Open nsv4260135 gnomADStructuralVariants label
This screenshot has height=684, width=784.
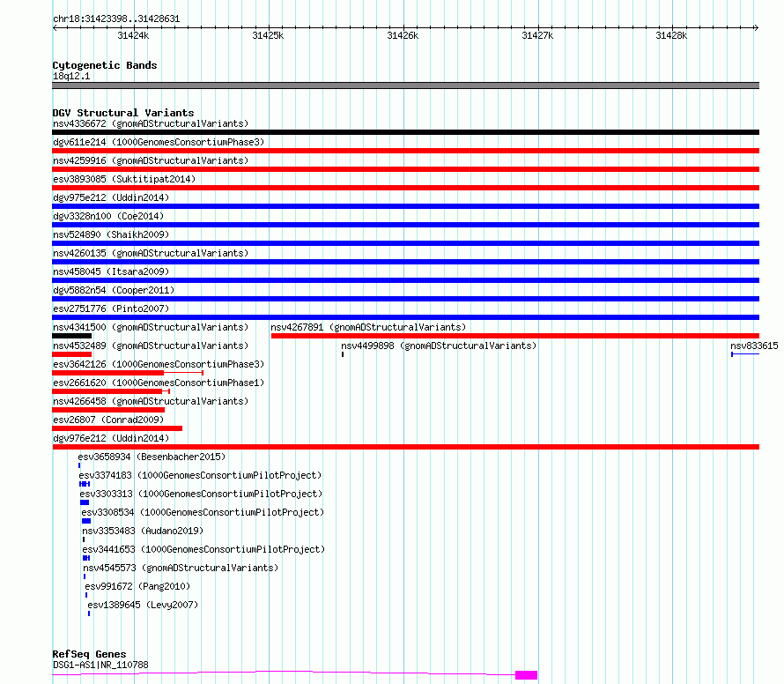click(151, 253)
